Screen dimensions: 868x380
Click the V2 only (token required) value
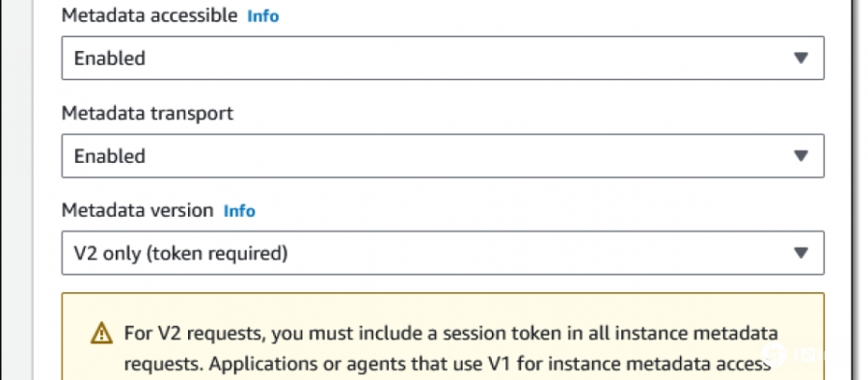coord(180,254)
